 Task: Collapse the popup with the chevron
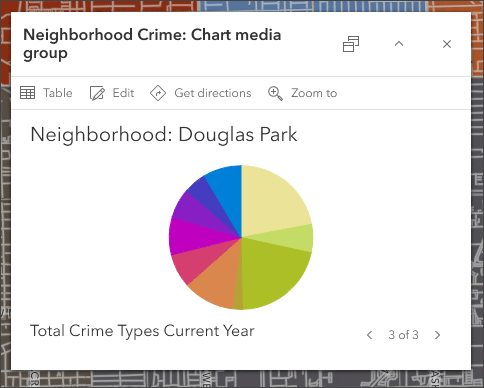click(399, 44)
